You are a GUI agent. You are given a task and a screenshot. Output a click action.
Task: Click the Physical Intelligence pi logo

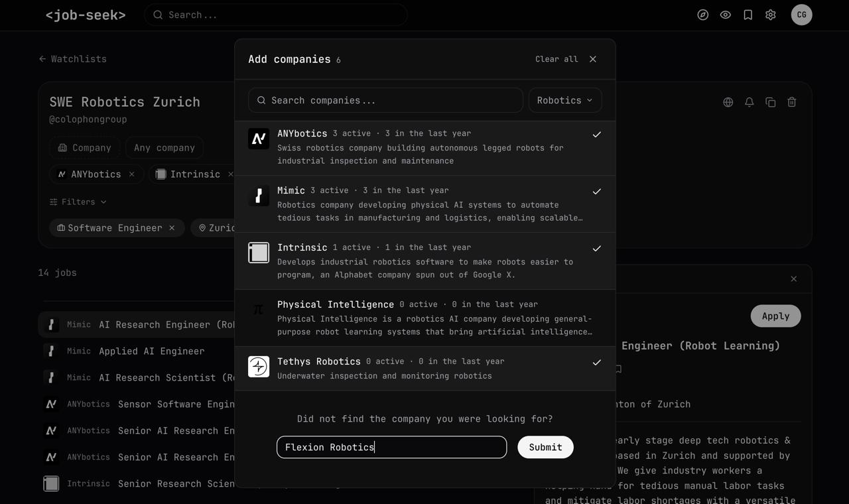259,310
